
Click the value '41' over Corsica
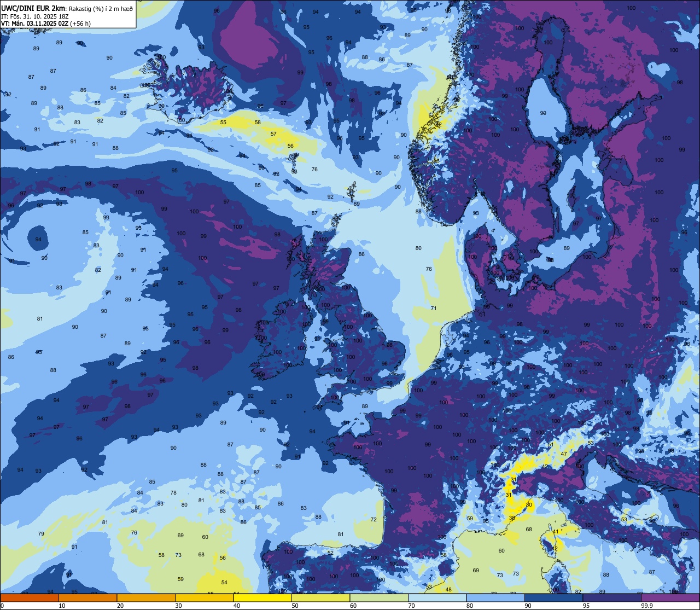pyautogui.click(x=555, y=531)
